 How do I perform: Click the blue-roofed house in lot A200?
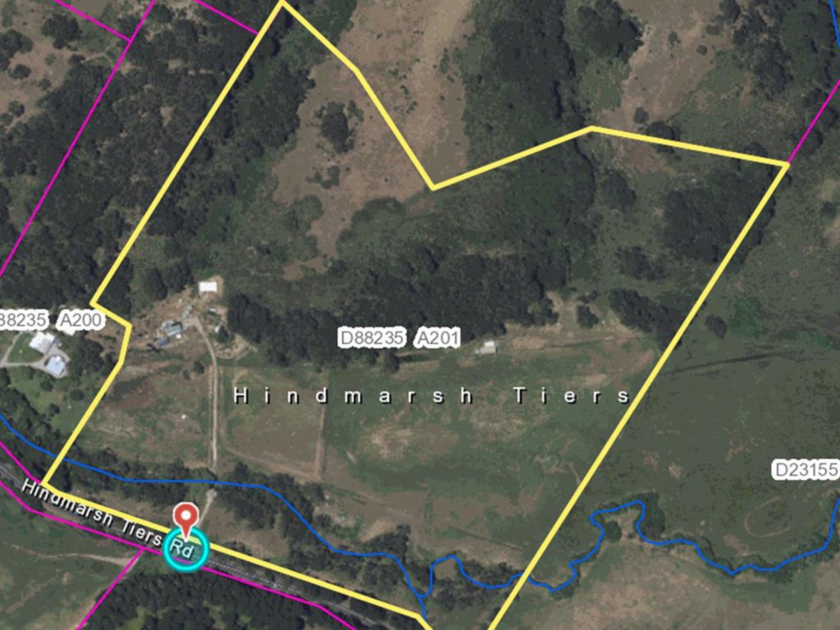coord(57,367)
